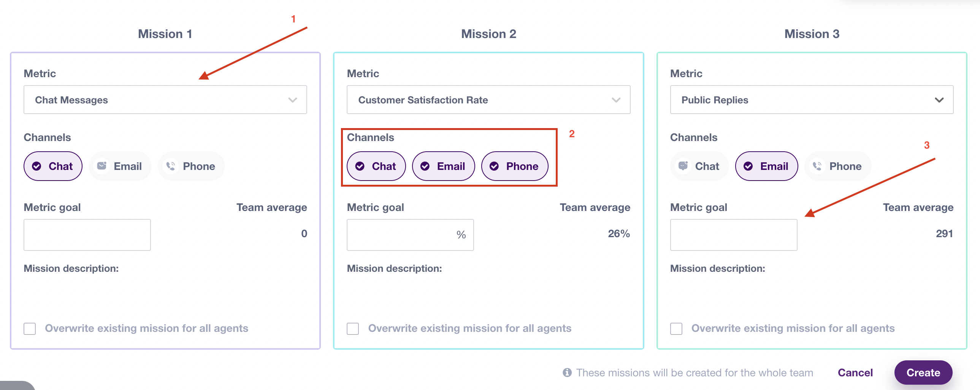Check overwrite existing mission box in Mission 2
This screenshot has width=980, height=390.
tap(353, 328)
